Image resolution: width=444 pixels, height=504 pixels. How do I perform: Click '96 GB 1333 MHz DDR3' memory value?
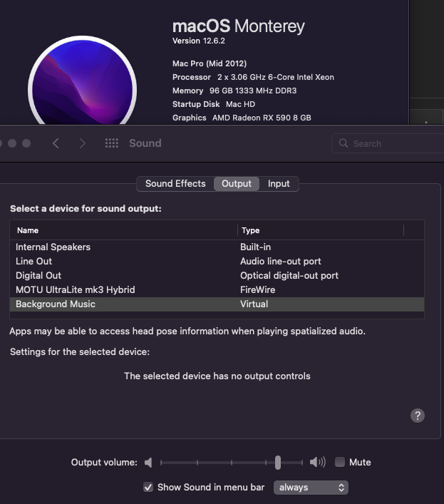pyautogui.click(x=253, y=91)
